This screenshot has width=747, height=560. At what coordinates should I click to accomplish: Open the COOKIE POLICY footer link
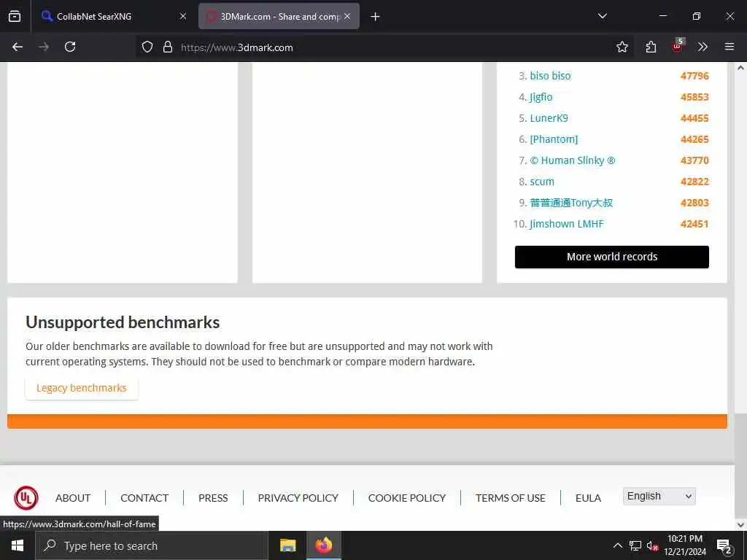(407, 498)
